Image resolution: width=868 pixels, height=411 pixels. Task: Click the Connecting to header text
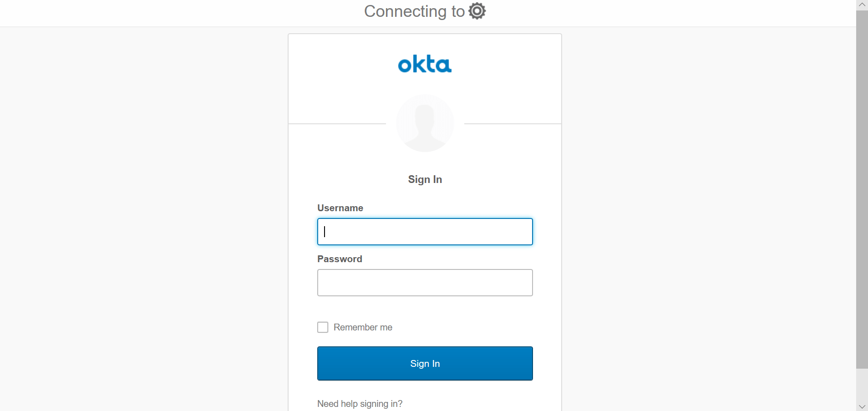[414, 11]
